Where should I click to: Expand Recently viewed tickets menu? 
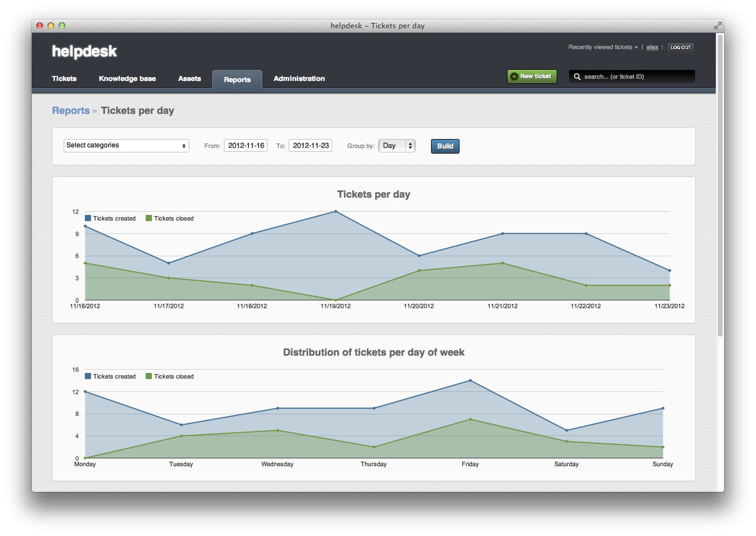point(602,47)
